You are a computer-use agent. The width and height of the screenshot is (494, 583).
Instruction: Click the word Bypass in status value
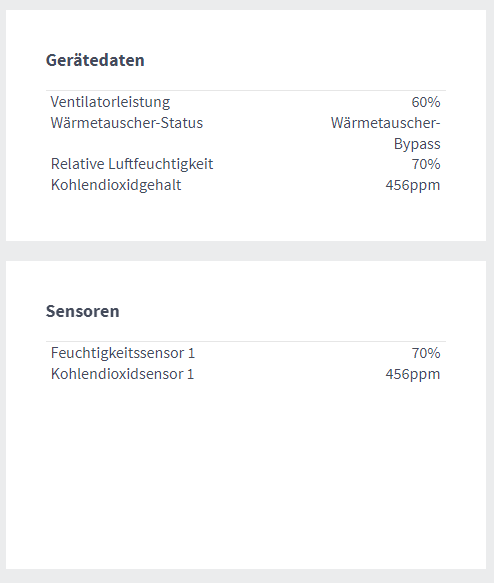point(417,144)
